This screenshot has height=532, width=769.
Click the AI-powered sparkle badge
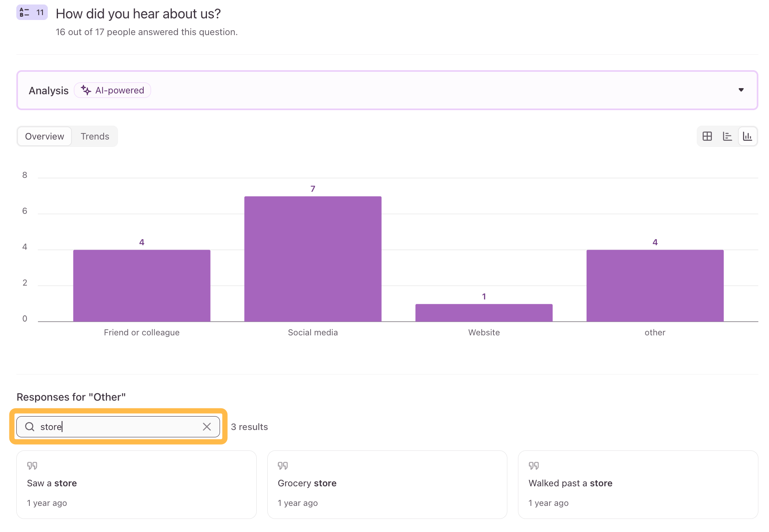click(x=112, y=90)
